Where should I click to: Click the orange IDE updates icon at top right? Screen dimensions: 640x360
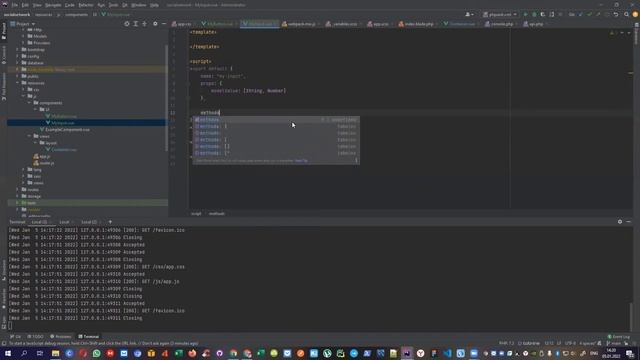pos(635,14)
